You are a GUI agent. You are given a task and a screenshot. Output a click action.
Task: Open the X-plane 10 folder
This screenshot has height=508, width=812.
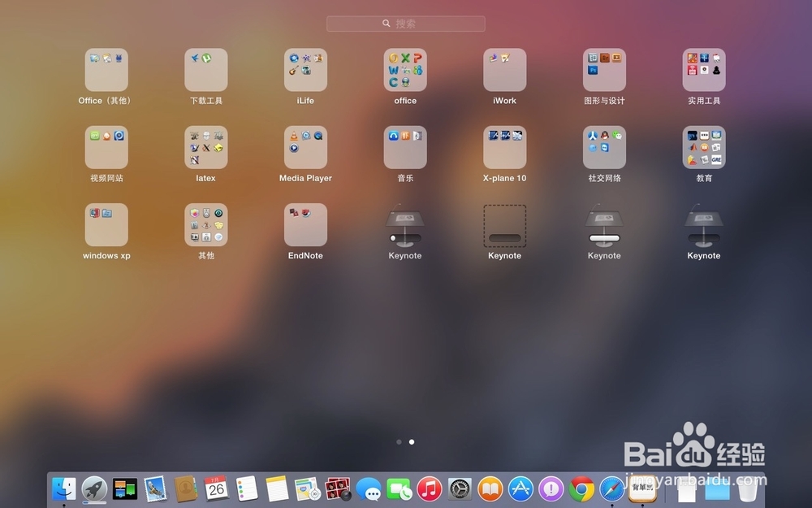click(504, 146)
